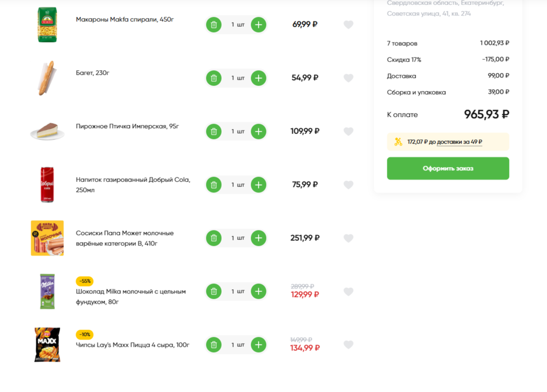The height and width of the screenshot is (392, 547).
Task: Toggle the favorite heart for the baguette
Action: 348,78
